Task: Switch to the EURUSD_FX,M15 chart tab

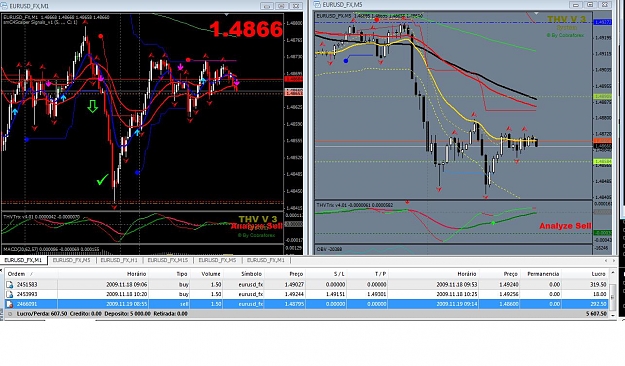Action: pos(167,260)
